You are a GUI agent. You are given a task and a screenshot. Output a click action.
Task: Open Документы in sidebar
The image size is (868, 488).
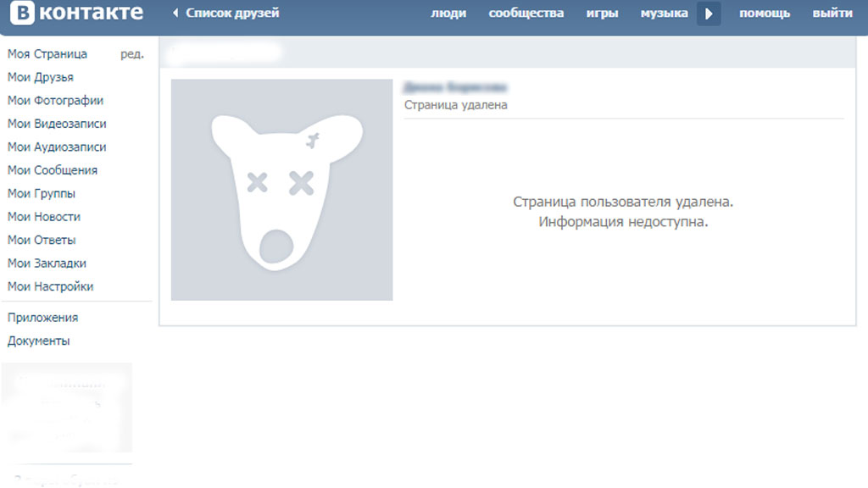pos(38,341)
